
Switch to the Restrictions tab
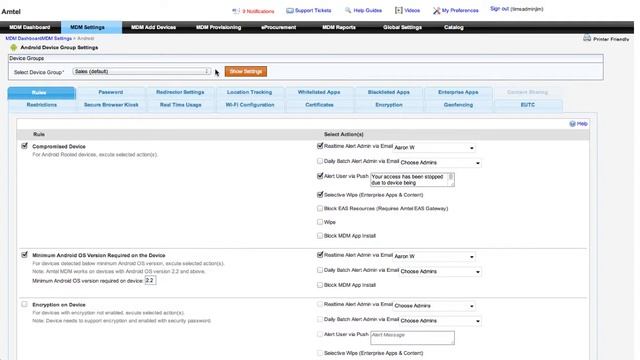[x=42, y=105]
